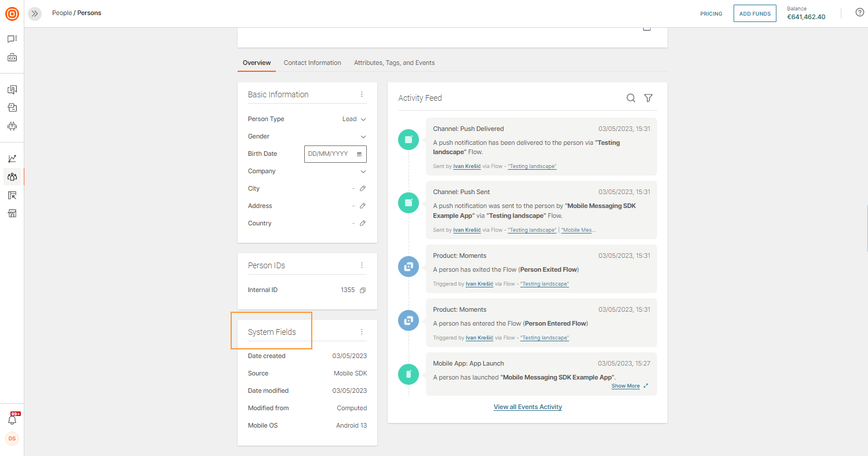This screenshot has height=456, width=868.
Task: Open the Person Type dropdown
Action: [354, 119]
